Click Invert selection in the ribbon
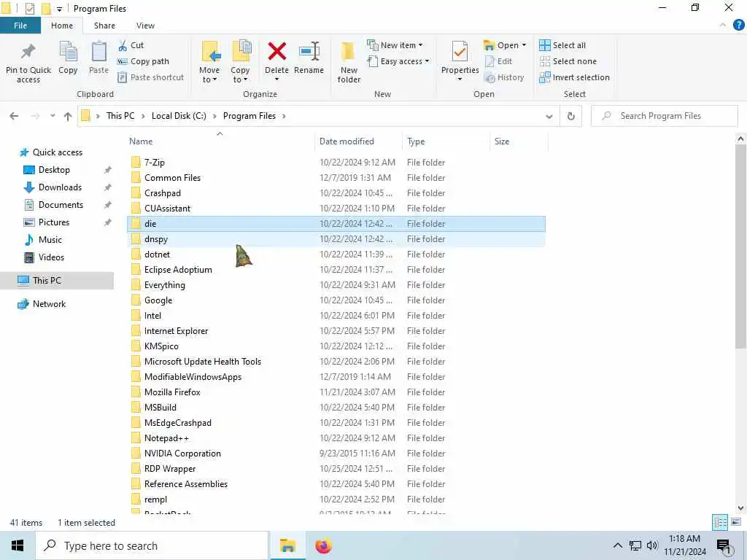The width and height of the screenshot is (747, 560). pyautogui.click(x=575, y=77)
